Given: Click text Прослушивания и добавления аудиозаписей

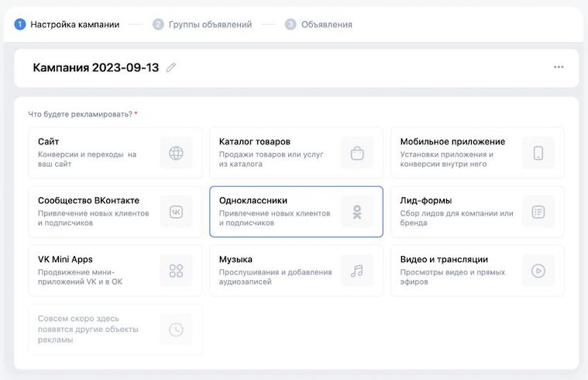Looking at the screenshot, I should tap(275, 277).
